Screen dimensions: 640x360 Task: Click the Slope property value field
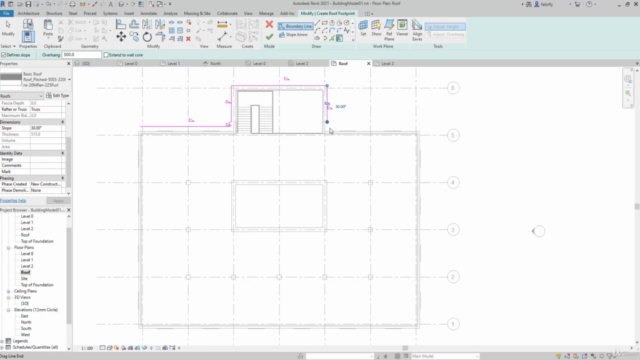tap(47, 128)
